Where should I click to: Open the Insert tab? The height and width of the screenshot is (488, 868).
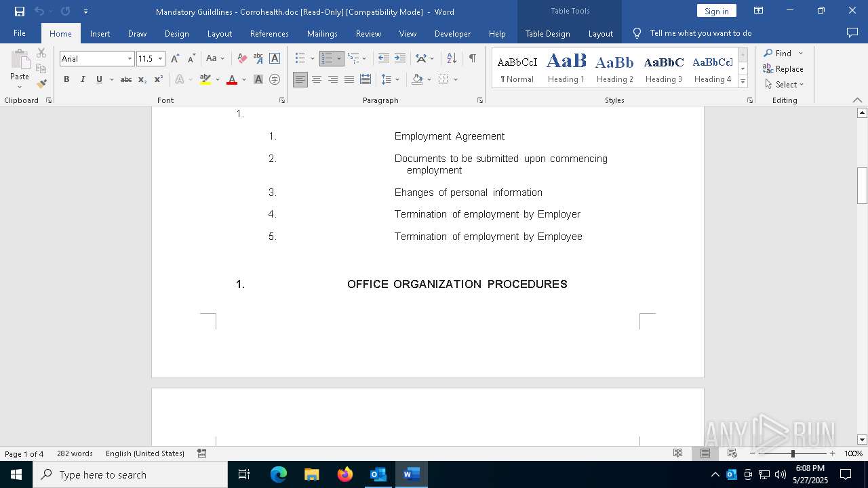click(100, 33)
